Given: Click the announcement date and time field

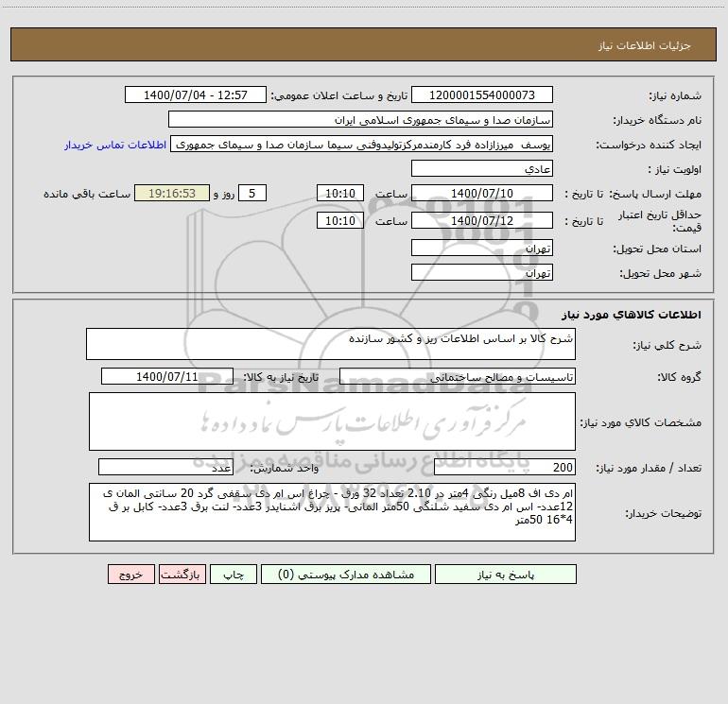Looking at the screenshot, I should coord(196,94).
